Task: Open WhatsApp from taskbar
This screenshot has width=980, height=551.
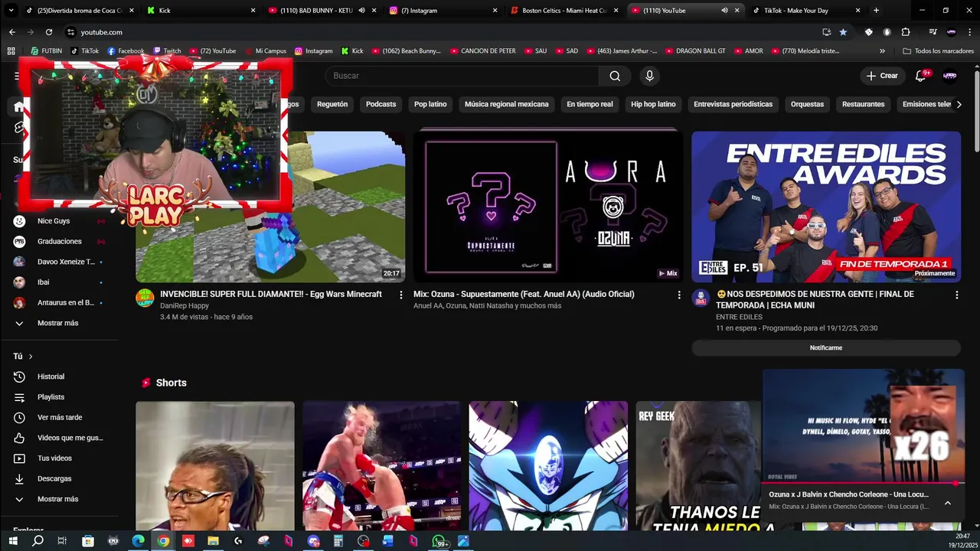Action: coord(439,541)
